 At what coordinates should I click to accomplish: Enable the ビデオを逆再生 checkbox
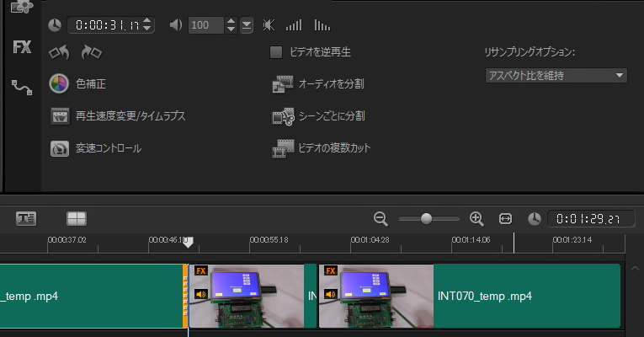point(276,52)
